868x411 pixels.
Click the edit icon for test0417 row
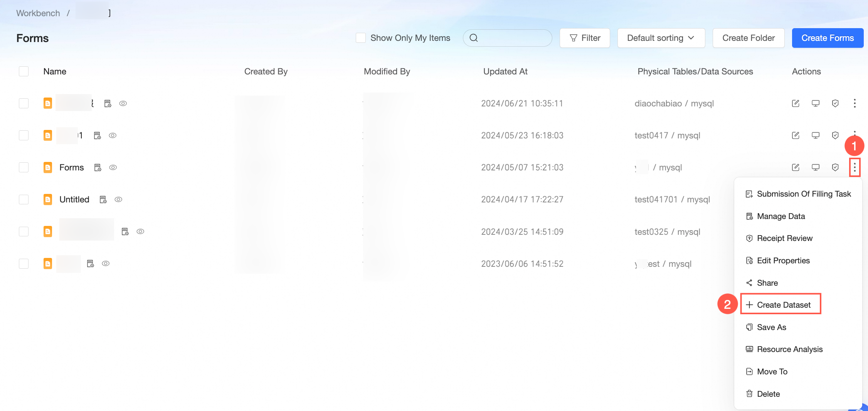796,135
